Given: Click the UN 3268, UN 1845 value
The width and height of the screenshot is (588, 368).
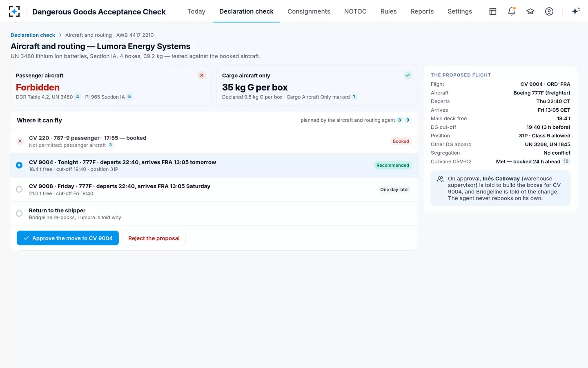Looking at the screenshot, I should coord(548,144).
